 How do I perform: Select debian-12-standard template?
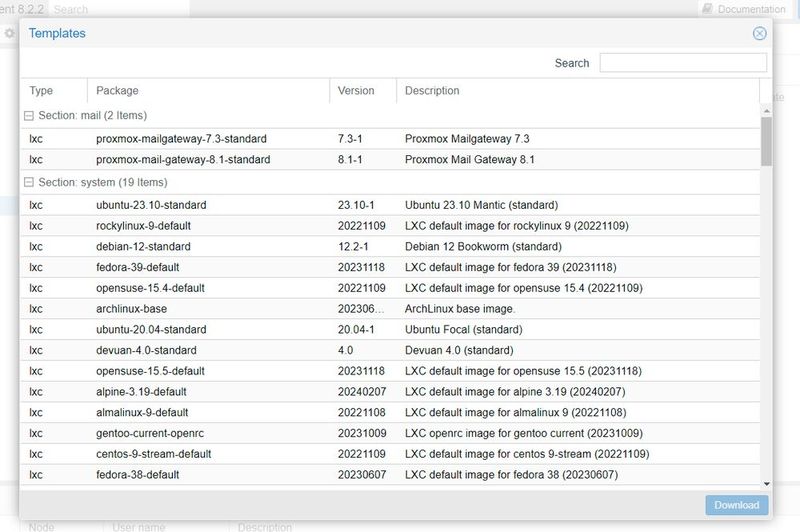pyautogui.click(x=390, y=246)
